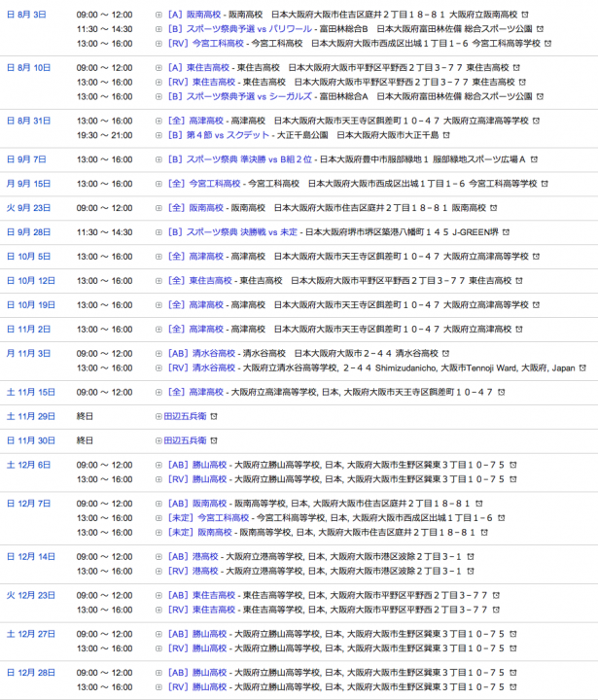Select the 終日 label on 11月29日

[x=85, y=416]
